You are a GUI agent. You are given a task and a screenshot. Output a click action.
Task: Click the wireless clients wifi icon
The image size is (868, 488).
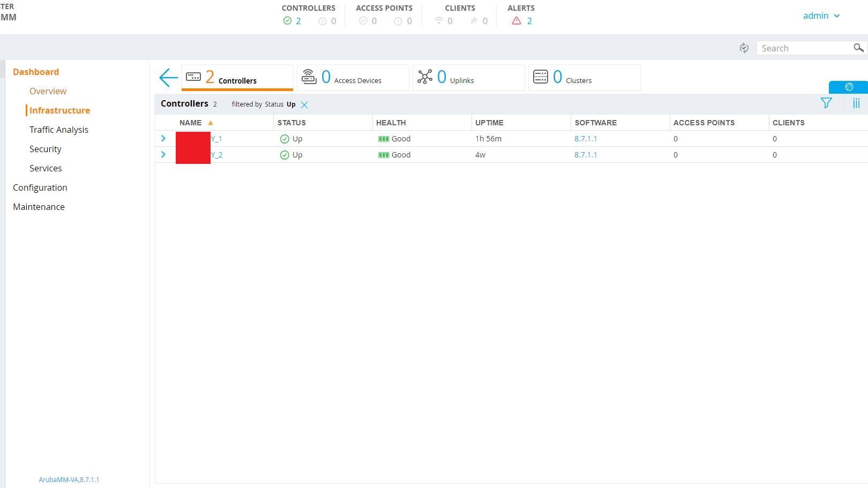439,21
